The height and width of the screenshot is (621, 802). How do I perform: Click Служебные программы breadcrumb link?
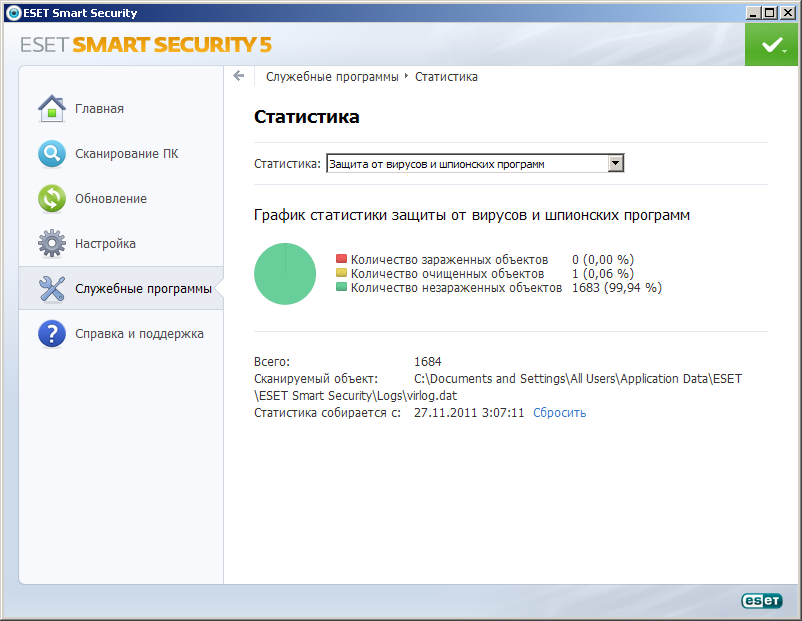click(332, 76)
